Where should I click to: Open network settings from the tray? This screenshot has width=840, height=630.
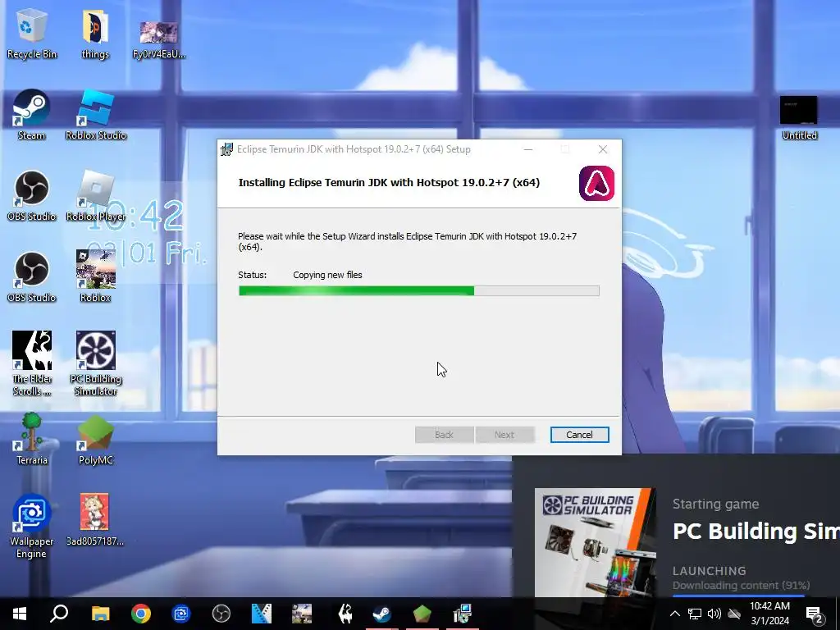pyautogui.click(x=695, y=614)
